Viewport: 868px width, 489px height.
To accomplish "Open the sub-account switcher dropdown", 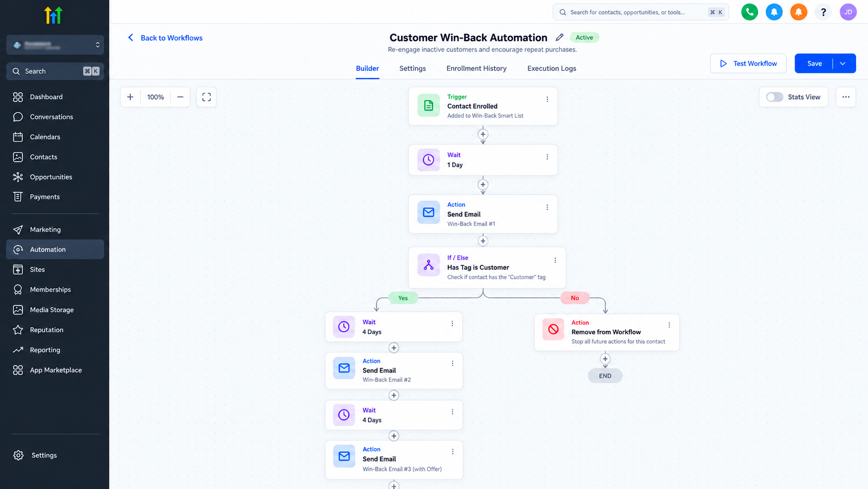I will point(55,45).
